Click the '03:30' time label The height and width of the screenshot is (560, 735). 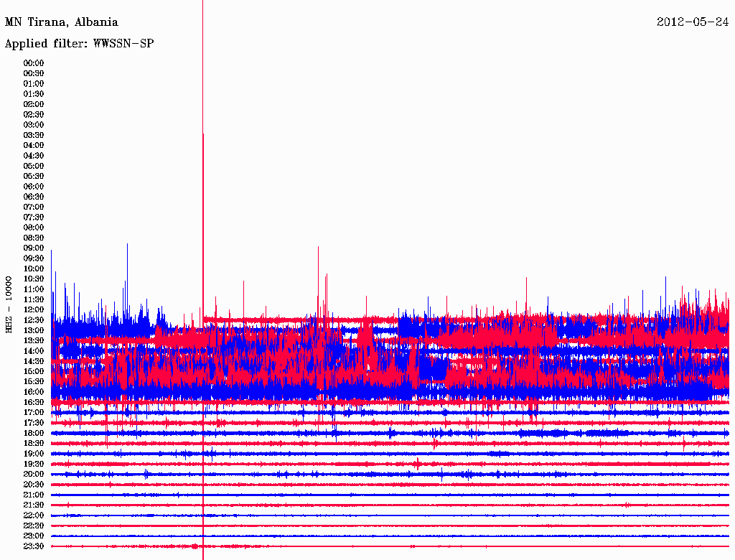[x=34, y=135]
